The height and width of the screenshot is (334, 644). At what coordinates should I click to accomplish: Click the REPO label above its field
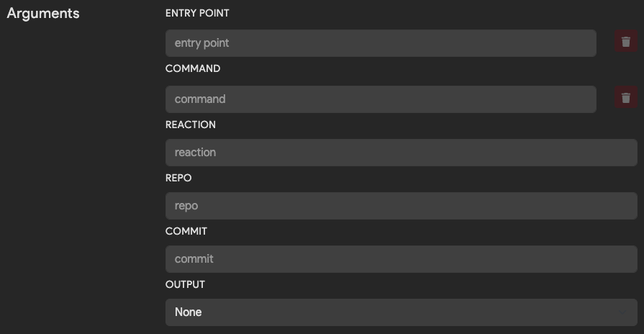[x=178, y=178]
